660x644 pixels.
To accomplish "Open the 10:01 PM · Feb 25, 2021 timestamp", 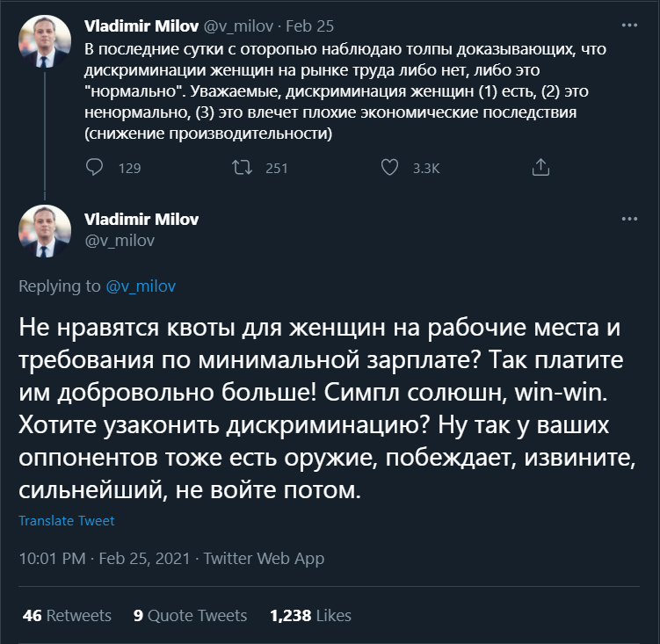I will (x=105, y=559).
